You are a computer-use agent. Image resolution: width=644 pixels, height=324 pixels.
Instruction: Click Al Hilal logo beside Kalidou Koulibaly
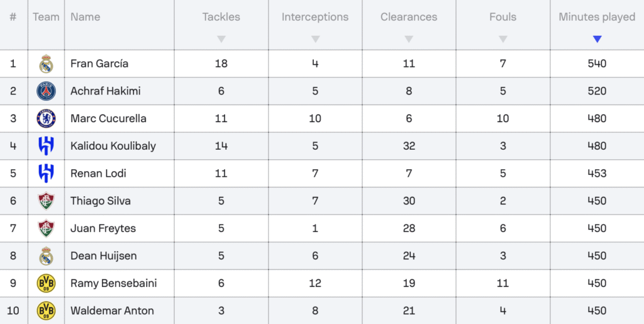point(46,146)
